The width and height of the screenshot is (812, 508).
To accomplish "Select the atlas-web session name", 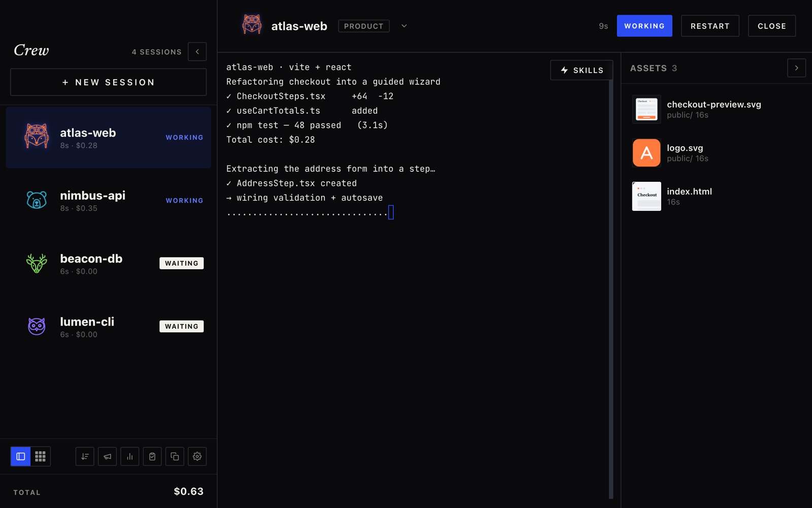I will click(x=88, y=133).
